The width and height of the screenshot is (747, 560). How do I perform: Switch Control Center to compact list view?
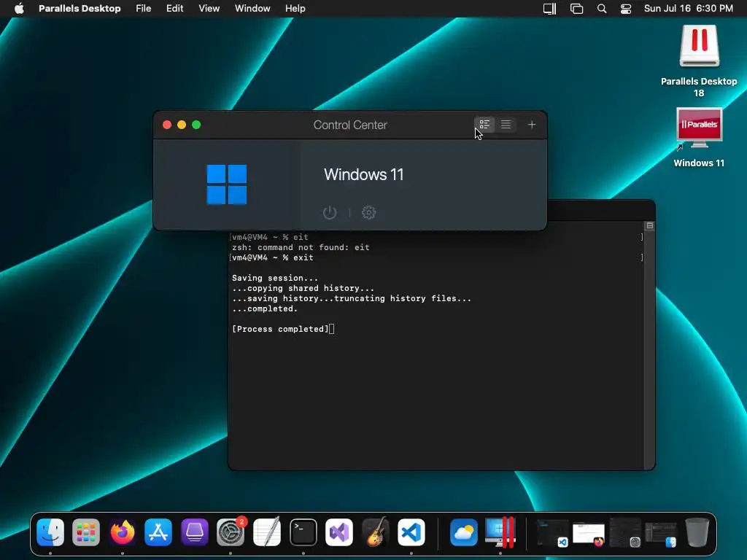(506, 125)
